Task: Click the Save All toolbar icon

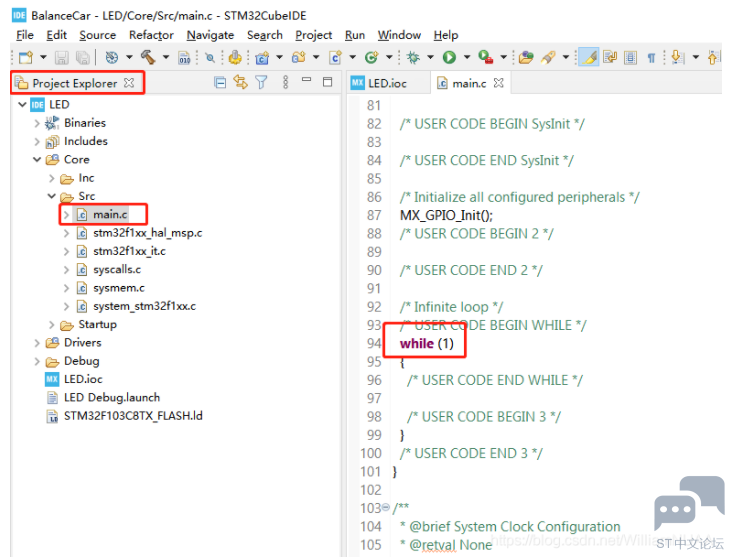Action: 83,57
